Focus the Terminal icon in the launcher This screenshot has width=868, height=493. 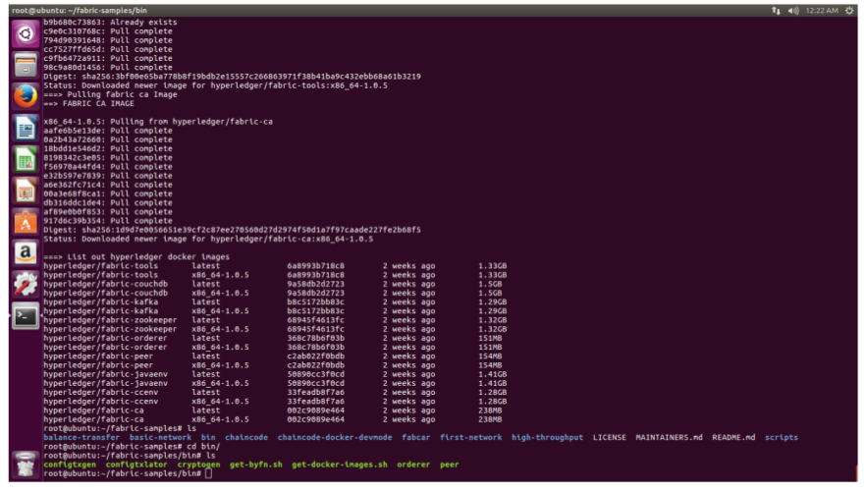point(26,316)
